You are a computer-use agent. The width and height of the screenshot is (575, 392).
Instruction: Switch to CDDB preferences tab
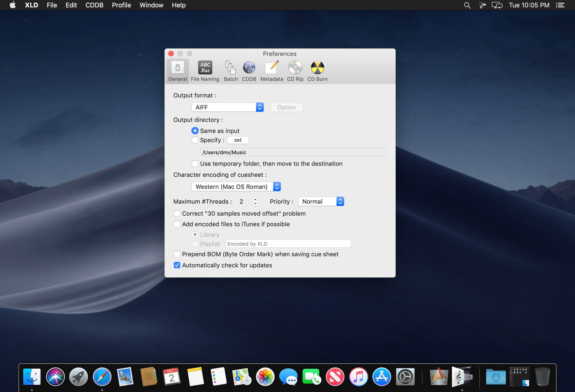click(250, 71)
